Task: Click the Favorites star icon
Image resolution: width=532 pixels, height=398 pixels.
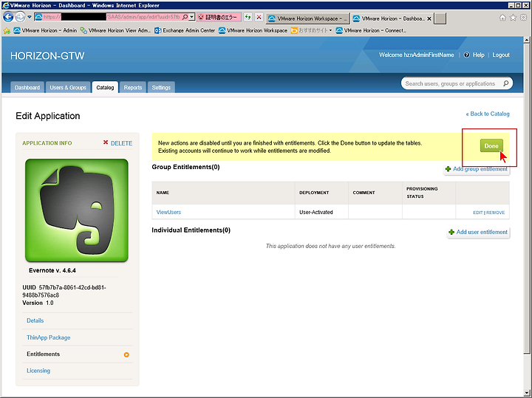Action: point(513,18)
